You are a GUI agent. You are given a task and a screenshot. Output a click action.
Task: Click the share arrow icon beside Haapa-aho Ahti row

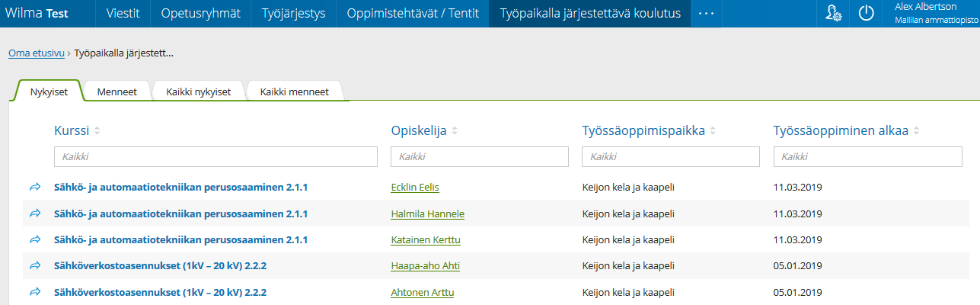pos(34,266)
